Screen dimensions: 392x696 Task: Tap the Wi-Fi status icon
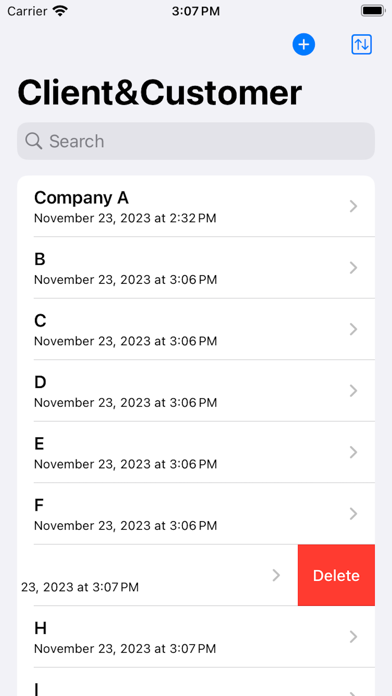click(x=59, y=11)
